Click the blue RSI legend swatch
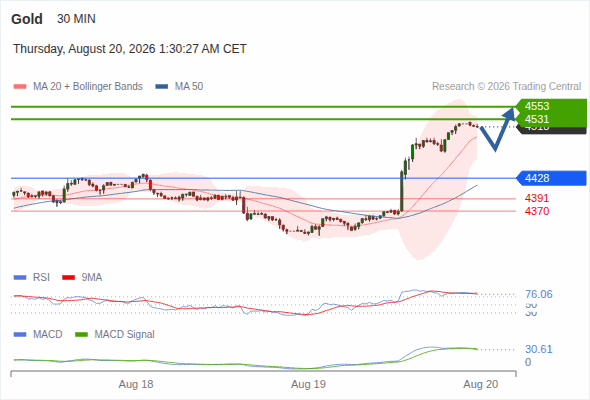This screenshot has height=400, width=590. coord(20,278)
